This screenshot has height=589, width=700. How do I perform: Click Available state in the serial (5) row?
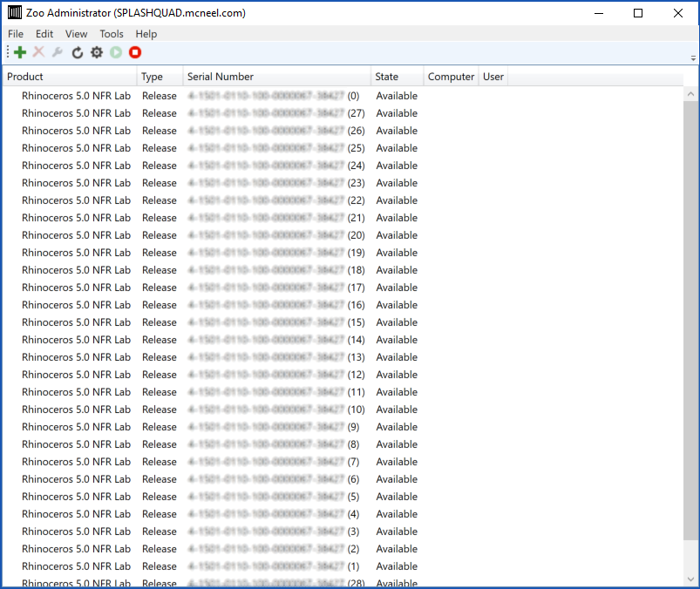(397, 496)
